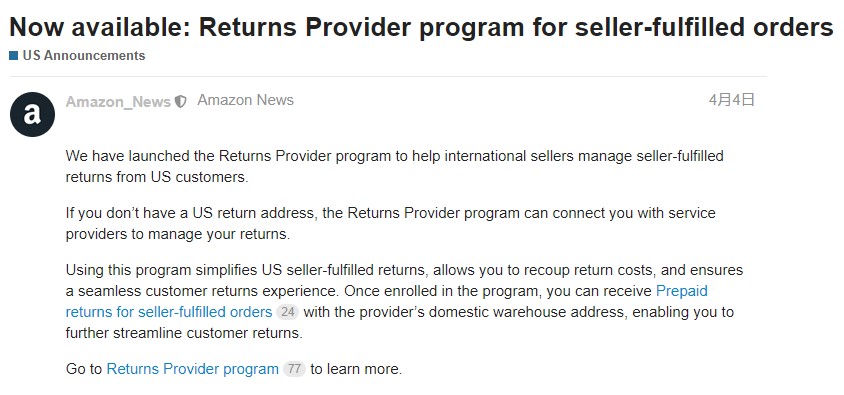
Task: Click the 'to learn more' closing text
Action: [x=356, y=369]
